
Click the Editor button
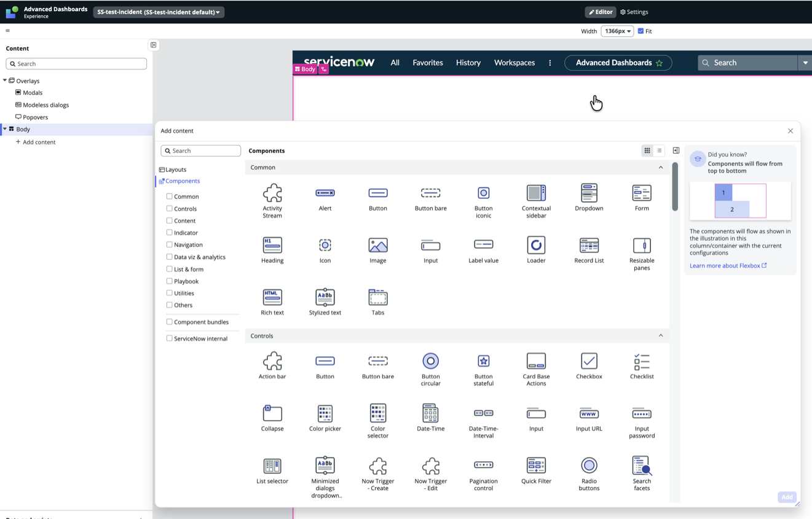pyautogui.click(x=601, y=12)
